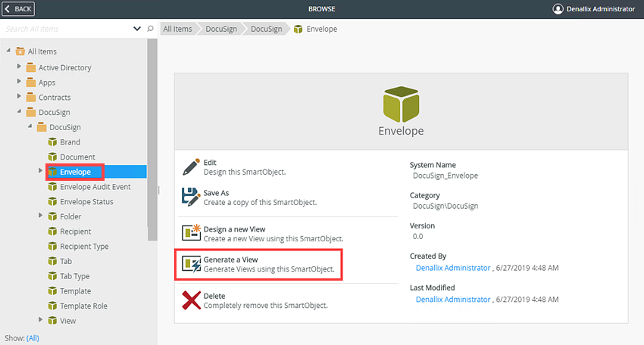Expand the Folder SmartObject node

(40, 216)
